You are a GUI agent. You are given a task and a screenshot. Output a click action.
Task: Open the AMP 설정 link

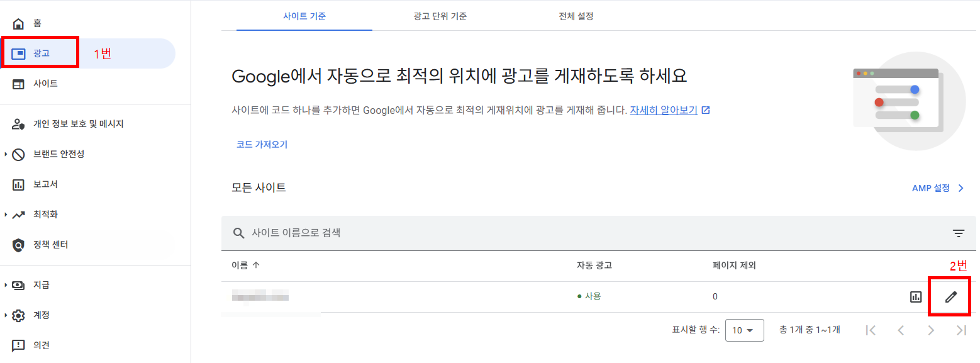pyautogui.click(x=931, y=188)
